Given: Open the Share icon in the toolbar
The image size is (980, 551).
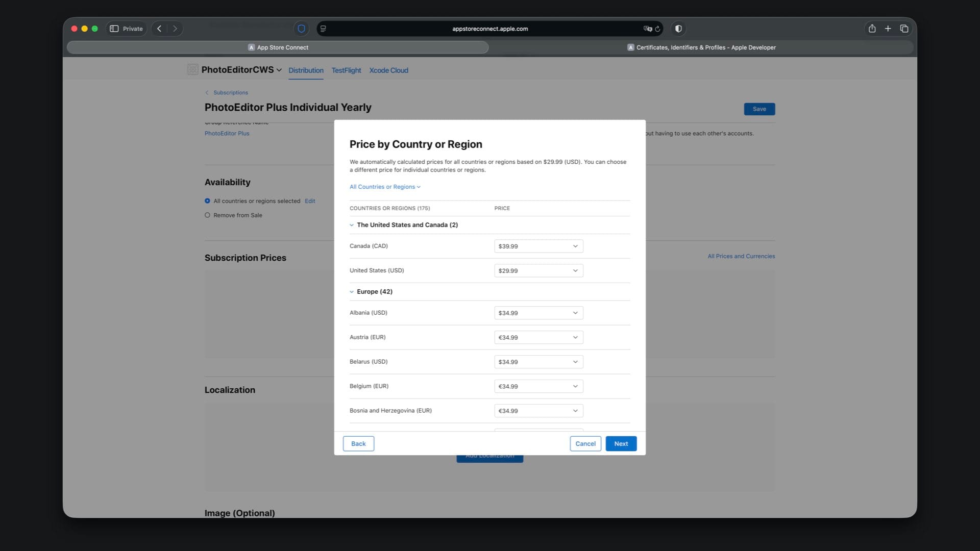Looking at the screenshot, I should (x=872, y=29).
